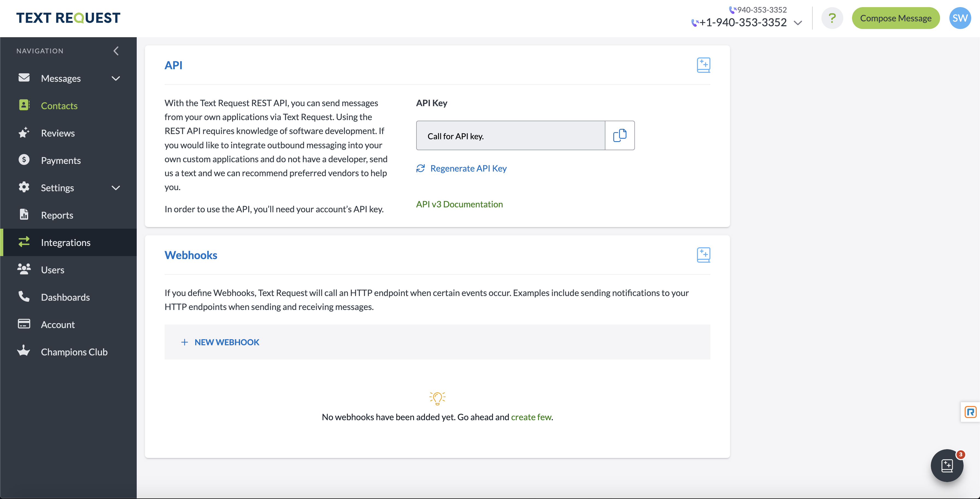
Task: Open the help question mark
Action: click(832, 18)
